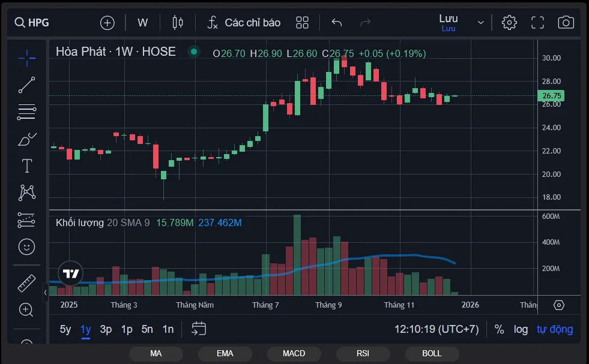Add the BOLL indicator
The width and height of the screenshot is (589, 364).
pos(432,353)
